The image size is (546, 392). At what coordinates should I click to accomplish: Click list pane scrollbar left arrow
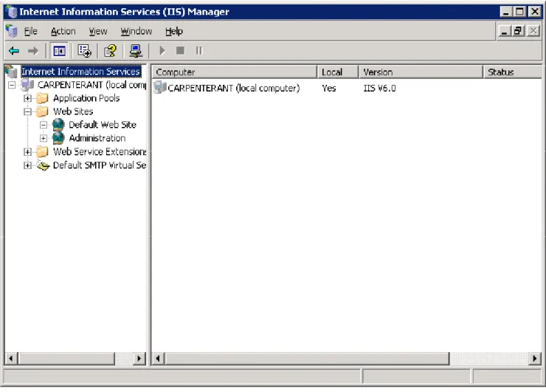point(158,358)
